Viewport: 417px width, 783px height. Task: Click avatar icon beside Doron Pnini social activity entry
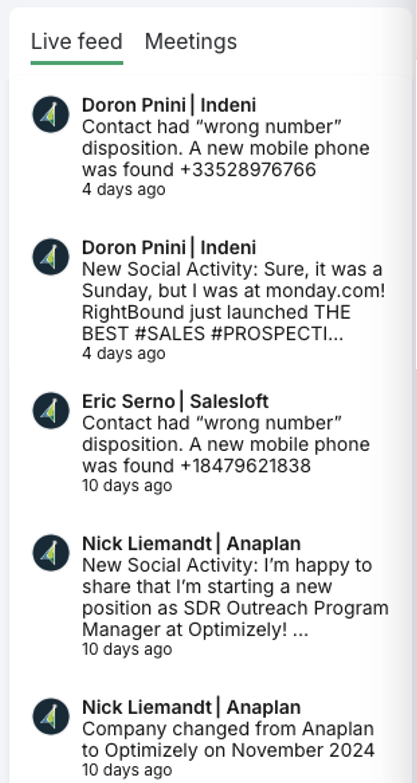51,257
